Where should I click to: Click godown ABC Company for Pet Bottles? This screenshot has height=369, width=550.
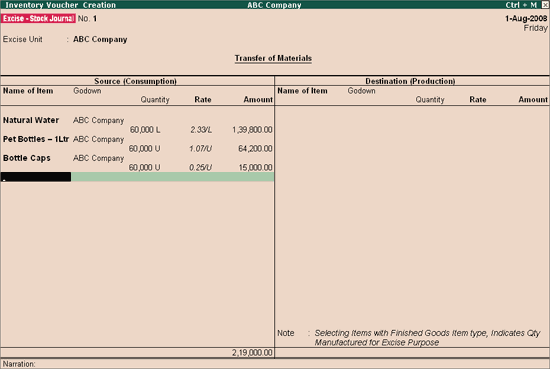[99, 139]
